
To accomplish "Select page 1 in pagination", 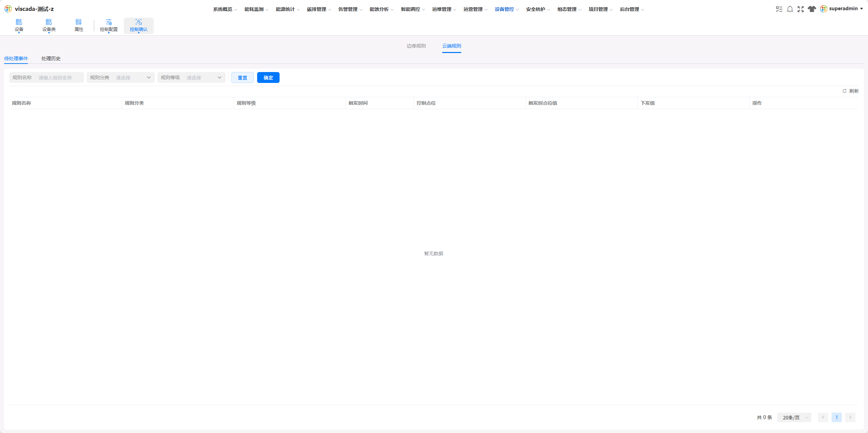I will (837, 417).
